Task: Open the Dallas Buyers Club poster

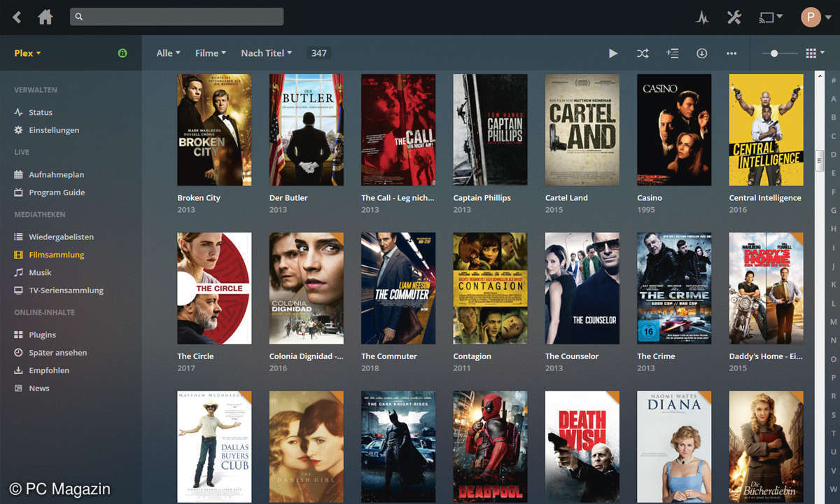Action: 214,447
